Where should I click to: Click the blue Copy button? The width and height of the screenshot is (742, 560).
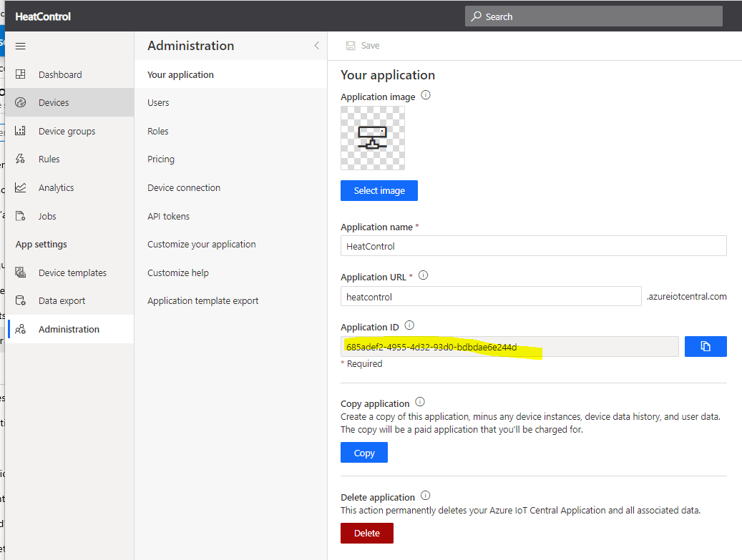[364, 453]
